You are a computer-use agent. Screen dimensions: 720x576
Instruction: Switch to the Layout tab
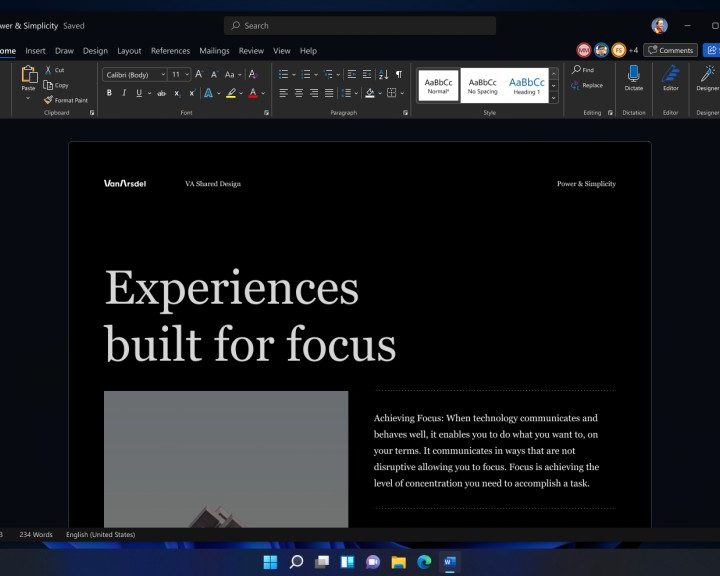click(x=129, y=51)
